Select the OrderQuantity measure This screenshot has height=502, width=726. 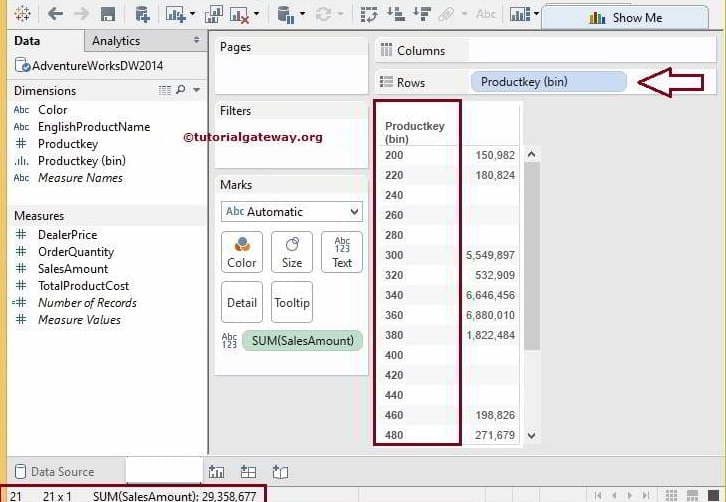click(x=76, y=252)
